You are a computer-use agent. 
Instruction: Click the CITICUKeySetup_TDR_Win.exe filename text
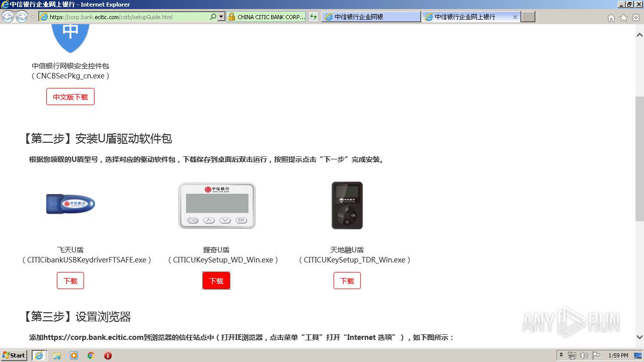355,260
